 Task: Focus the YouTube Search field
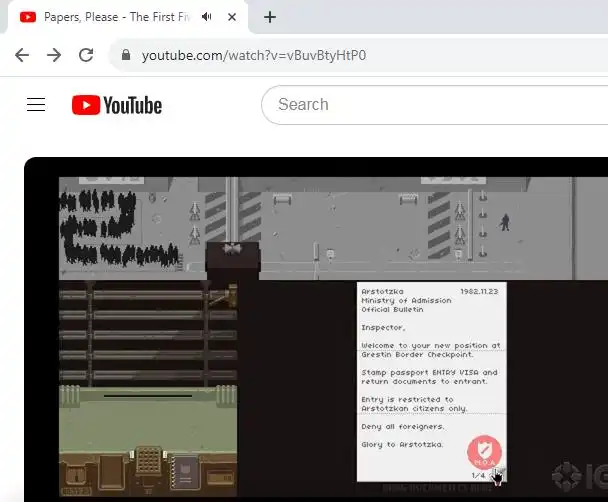(434, 105)
